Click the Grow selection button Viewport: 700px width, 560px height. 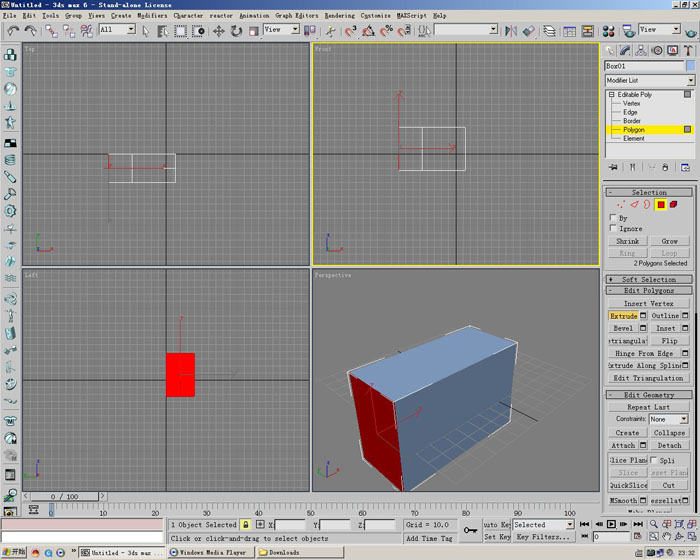[x=669, y=241]
